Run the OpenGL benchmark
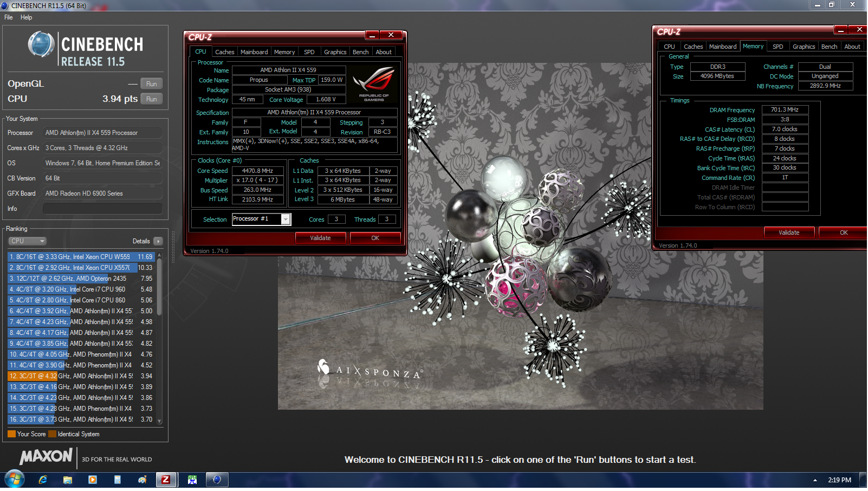This screenshot has width=868, height=491. (152, 84)
